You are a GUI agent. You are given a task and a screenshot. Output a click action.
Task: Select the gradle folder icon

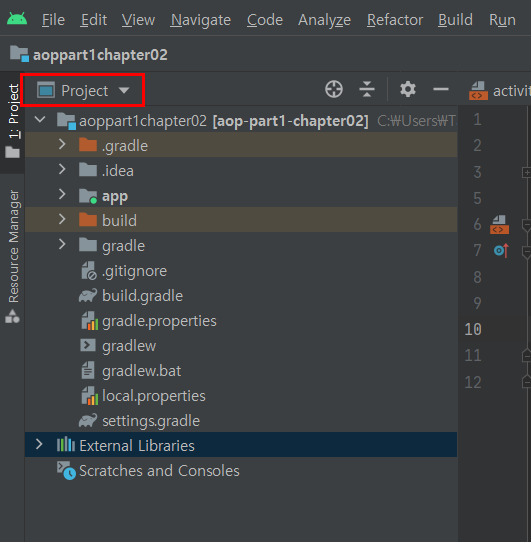click(x=88, y=245)
